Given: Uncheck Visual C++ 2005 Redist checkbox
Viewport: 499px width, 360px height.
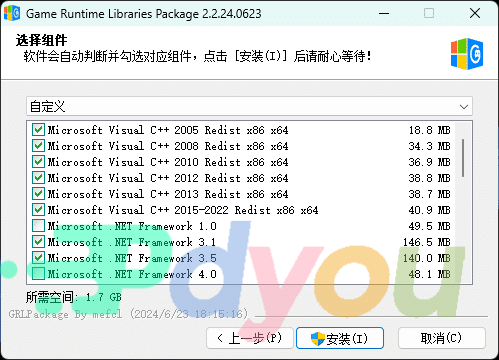Looking at the screenshot, I should 38,130.
